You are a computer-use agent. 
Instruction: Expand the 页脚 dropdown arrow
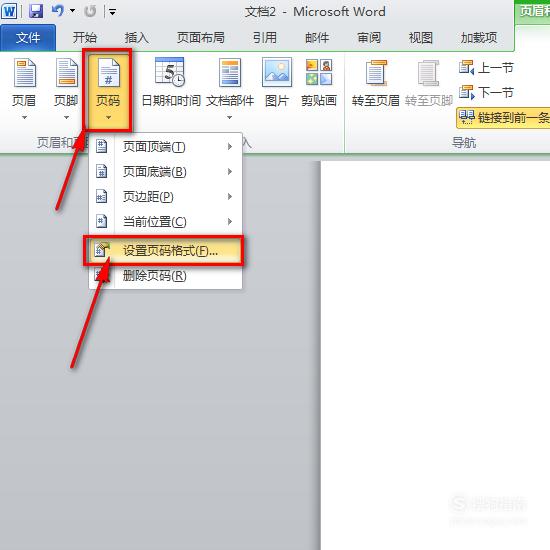(66, 117)
